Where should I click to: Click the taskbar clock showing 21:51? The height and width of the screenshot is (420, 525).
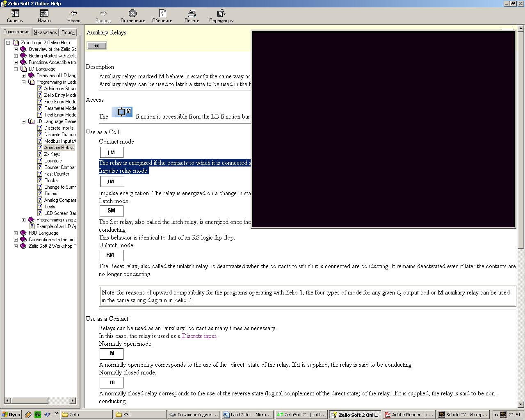point(515,415)
